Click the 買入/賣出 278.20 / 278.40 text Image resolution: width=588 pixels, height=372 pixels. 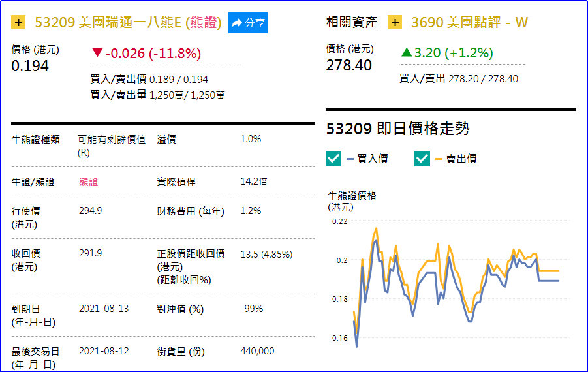[x=459, y=78]
